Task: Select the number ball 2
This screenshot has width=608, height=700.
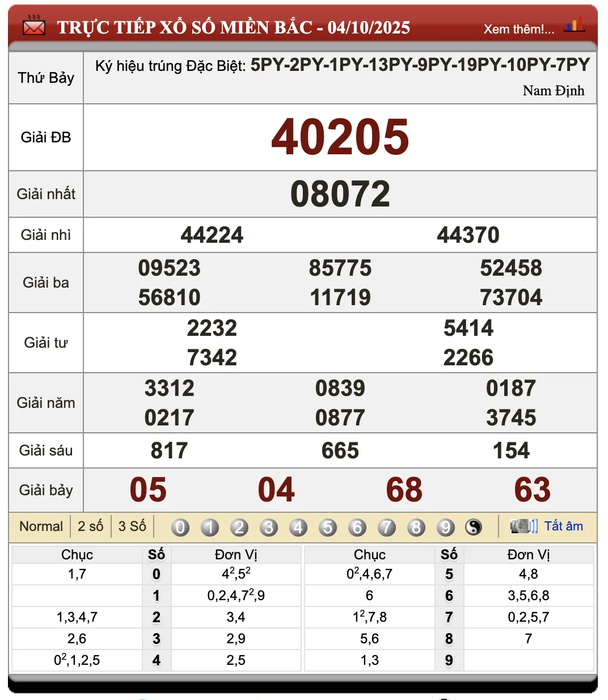Action: tap(239, 527)
